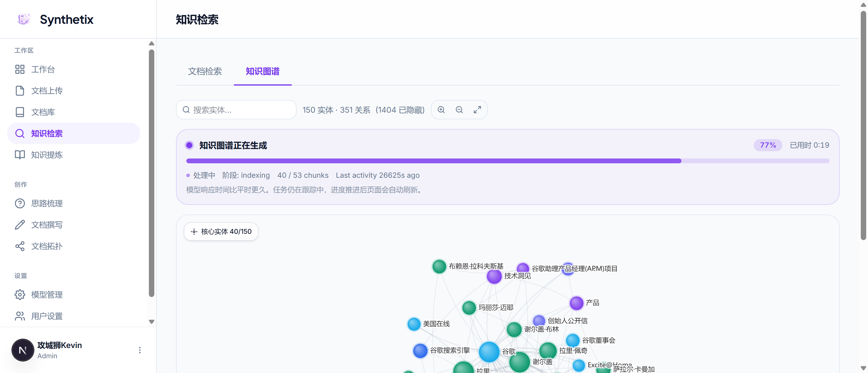868x373 pixels.
Task: Click the sidebar scroll-up arrow
Action: coord(152,43)
